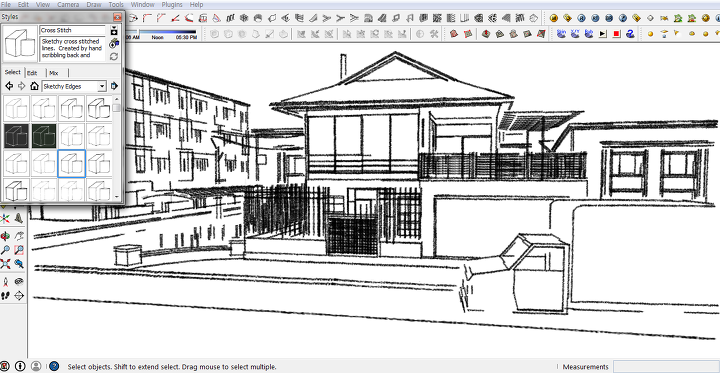Screen dimensions: 720x373
Task: Click the Styles list scrollbar up arrow
Action: point(117,99)
